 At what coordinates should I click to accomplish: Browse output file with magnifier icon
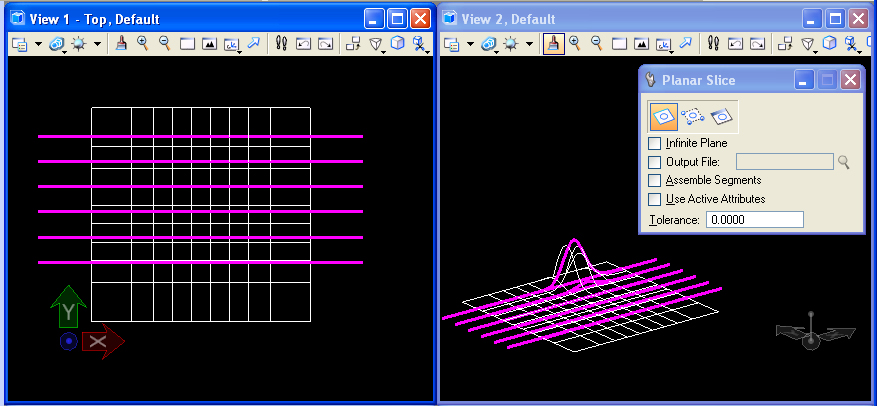843,162
